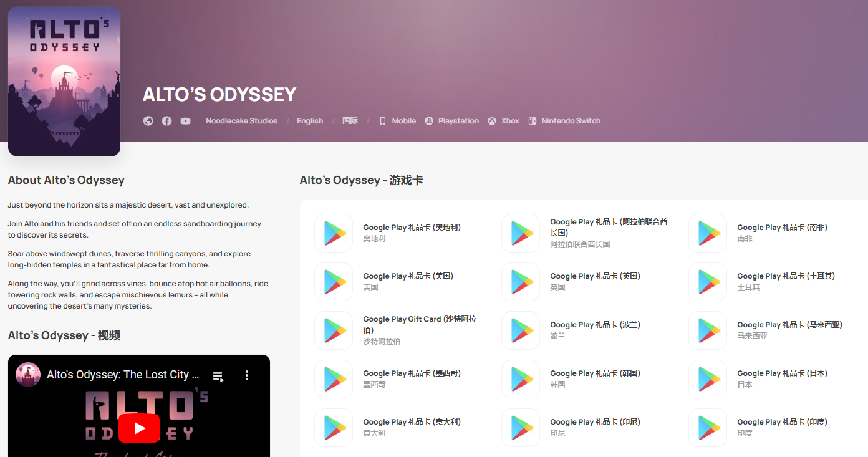Open Google Play 礼品卡 (英国)
The image size is (868, 457).
pyautogui.click(x=595, y=276)
